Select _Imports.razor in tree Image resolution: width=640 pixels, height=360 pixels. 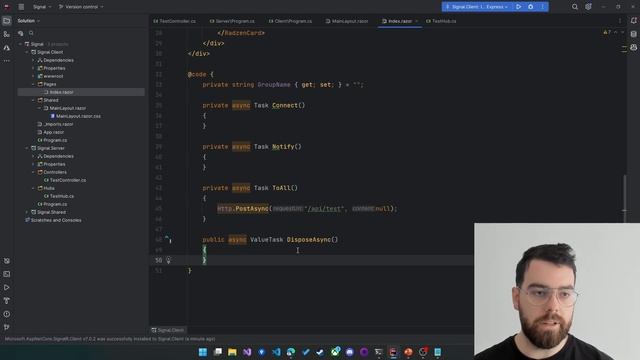click(x=56, y=124)
